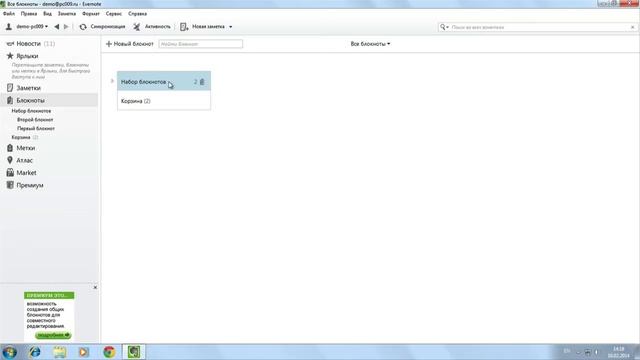Select the Ярлыки star icon
640x360 pixels.
10,56
